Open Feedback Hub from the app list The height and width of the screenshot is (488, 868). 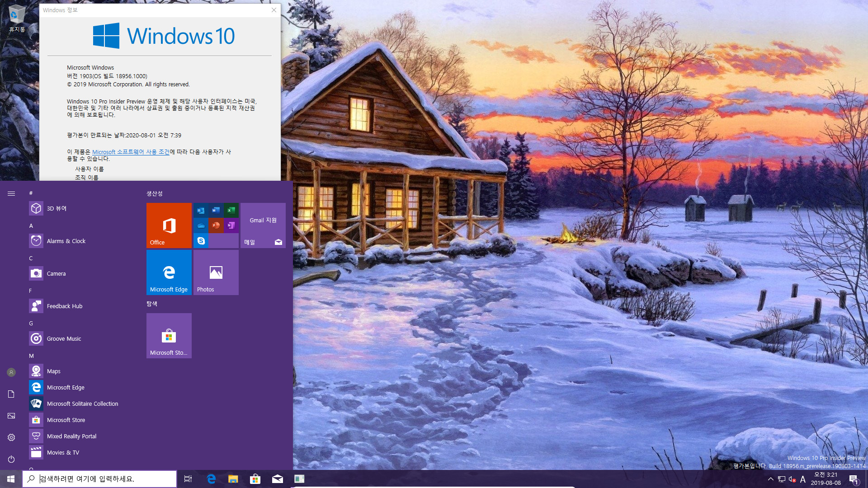pyautogui.click(x=83, y=306)
